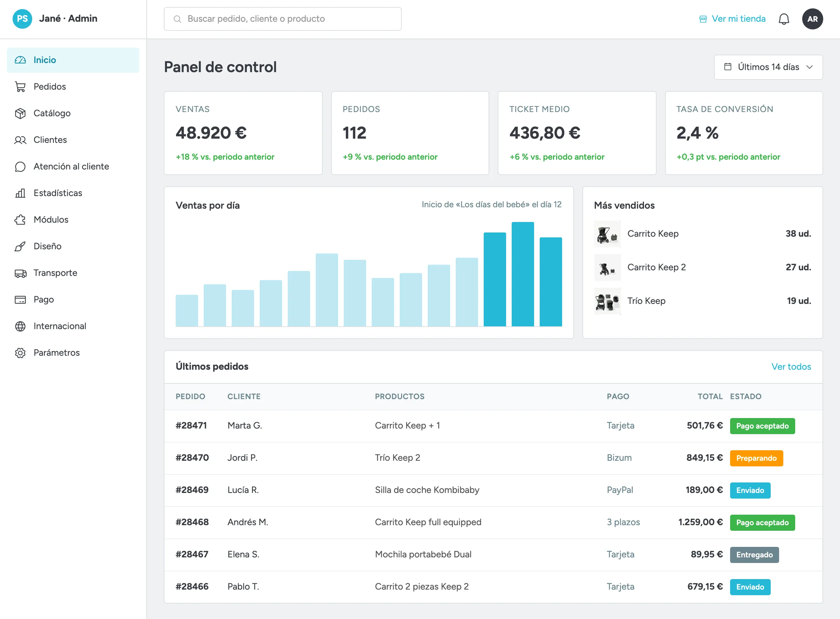Open the Últimos 14 días date dropdown

pyautogui.click(x=768, y=67)
